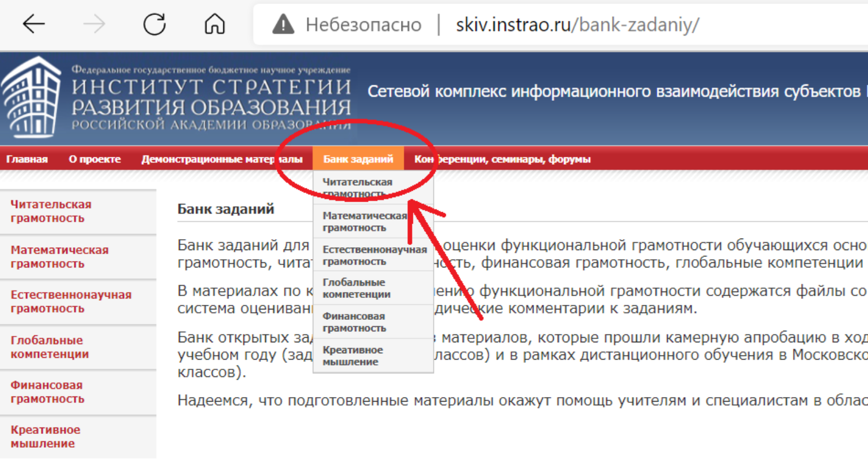Viewport: 868px width, 461px height.
Task: Choose Глобальные компетенции from the dropdown
Action: (356, 289)
